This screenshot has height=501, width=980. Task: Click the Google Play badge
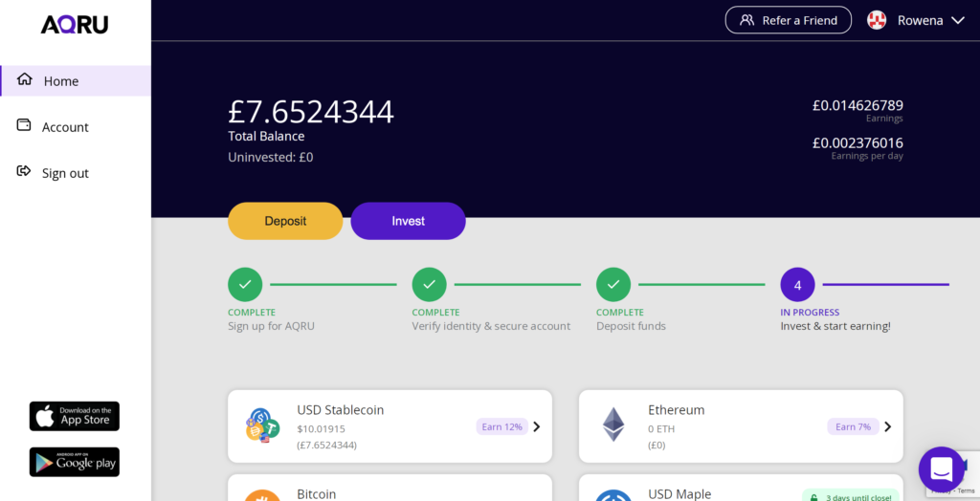point(75,462)
